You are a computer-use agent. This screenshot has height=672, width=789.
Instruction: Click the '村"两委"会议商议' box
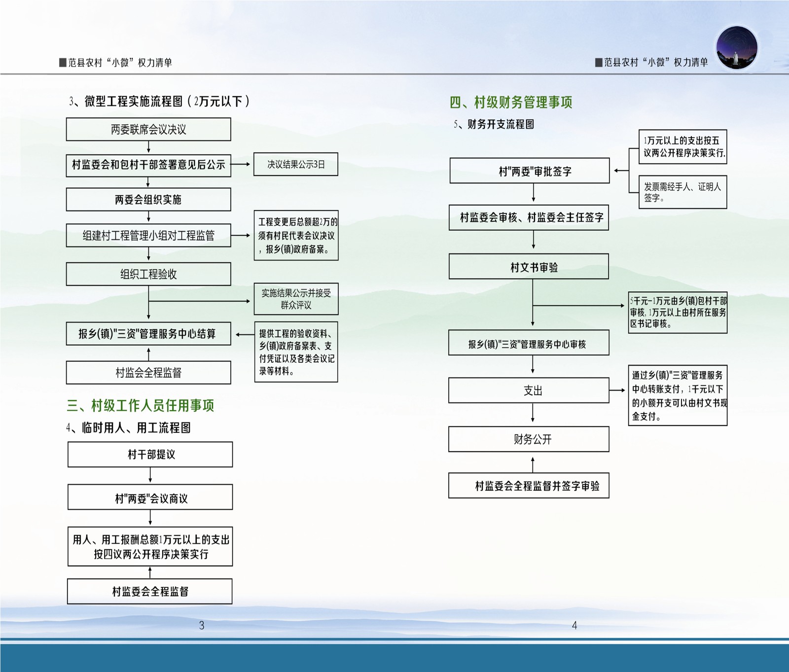150,497
